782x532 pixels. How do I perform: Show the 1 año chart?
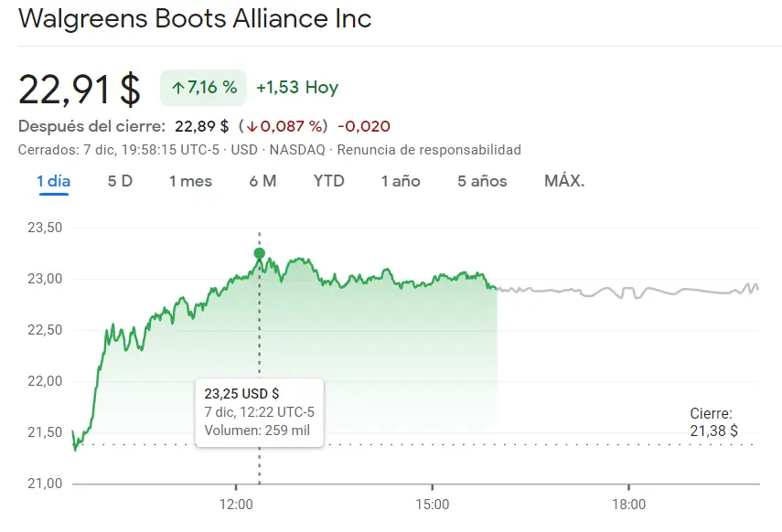click(x=401, y=181)
